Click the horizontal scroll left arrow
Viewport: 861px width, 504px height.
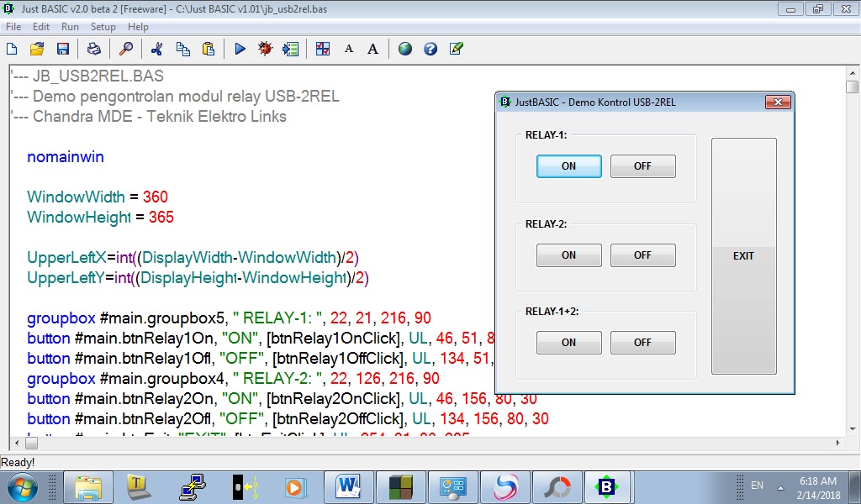(x=17, y=443)
